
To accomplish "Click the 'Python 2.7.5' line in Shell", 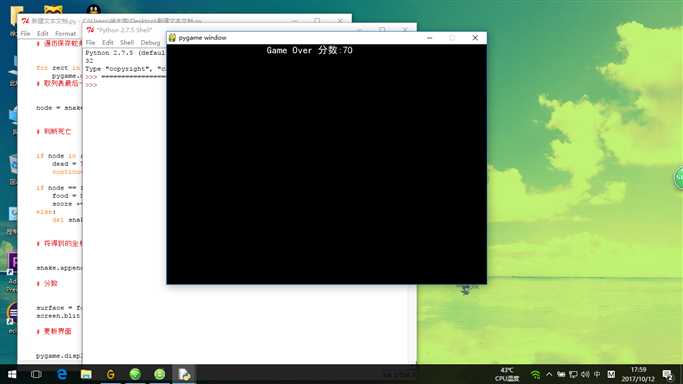I will pyautogui.click(x=125, y=53).
